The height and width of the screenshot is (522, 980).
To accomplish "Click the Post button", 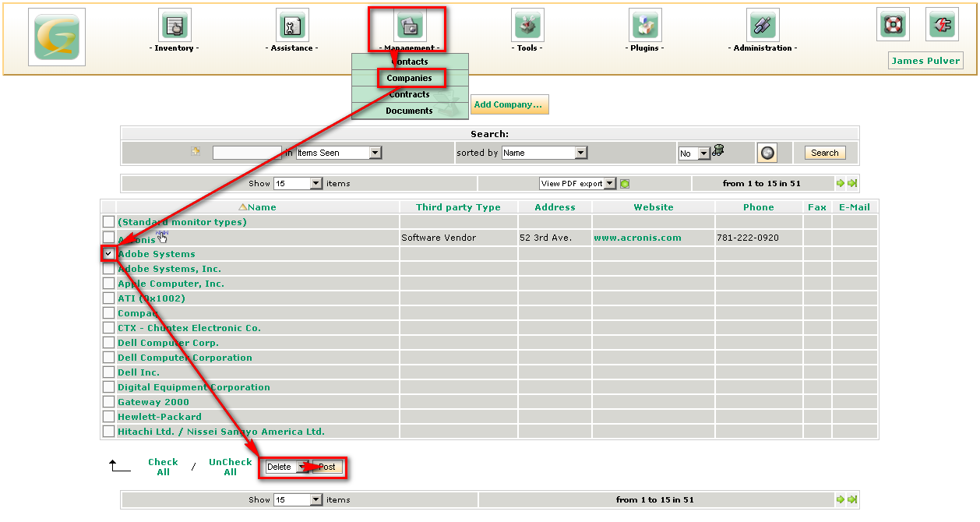I will click(x=327, y=467).
